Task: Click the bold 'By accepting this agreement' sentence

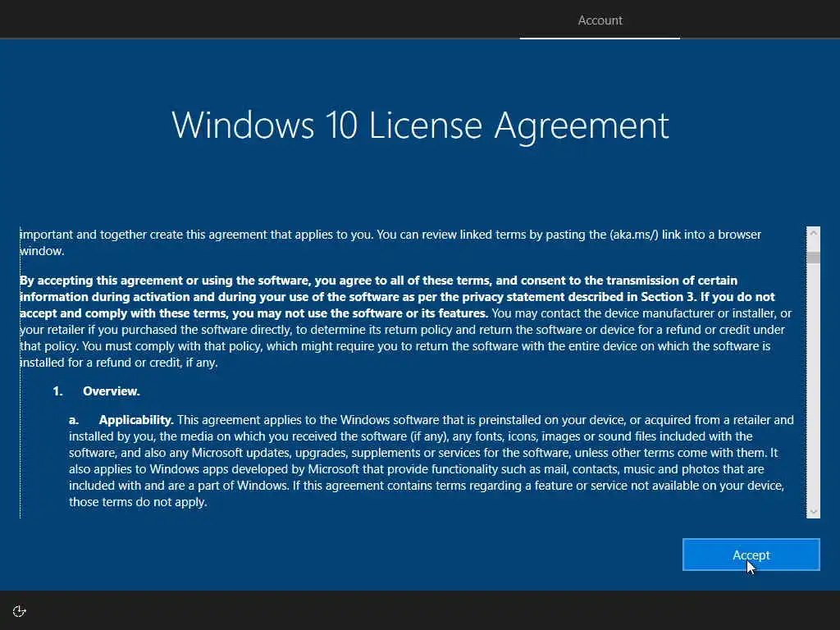Action: pos(397,297)
